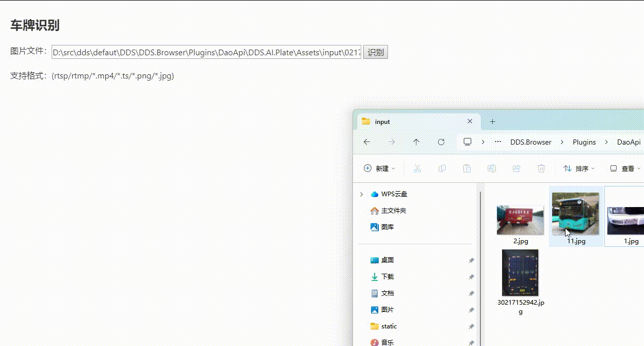Open 桌面 desktop quick access
Viewport: 644px width, 346px height.
(388, 260)
